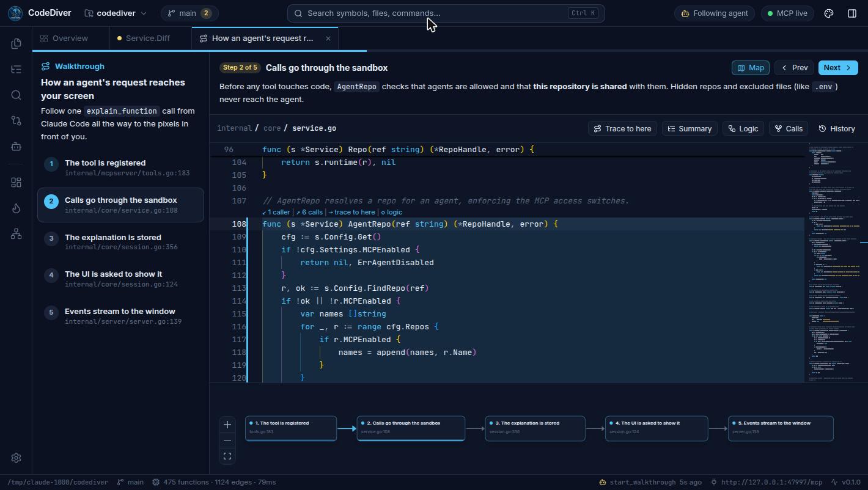Open the files explorer sidebar icon
The width and height of the screenshot is (868, 490).
point(16,43)
